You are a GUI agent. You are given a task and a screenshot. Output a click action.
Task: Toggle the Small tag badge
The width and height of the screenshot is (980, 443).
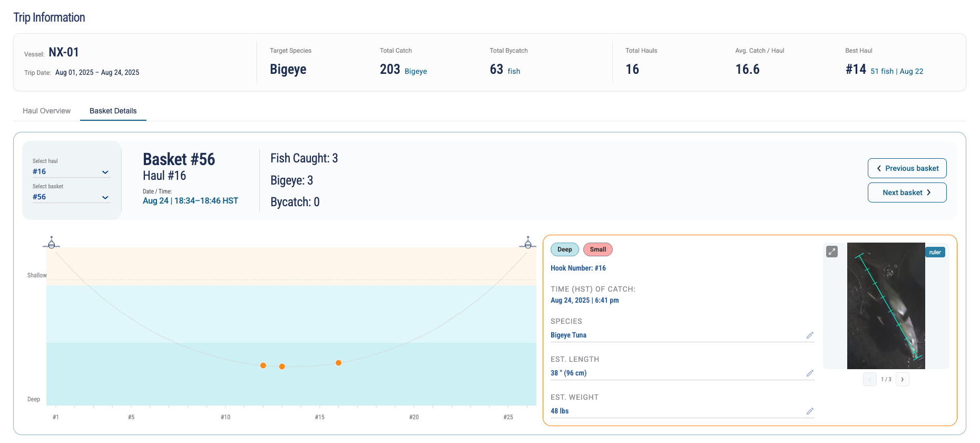(598, 249)
